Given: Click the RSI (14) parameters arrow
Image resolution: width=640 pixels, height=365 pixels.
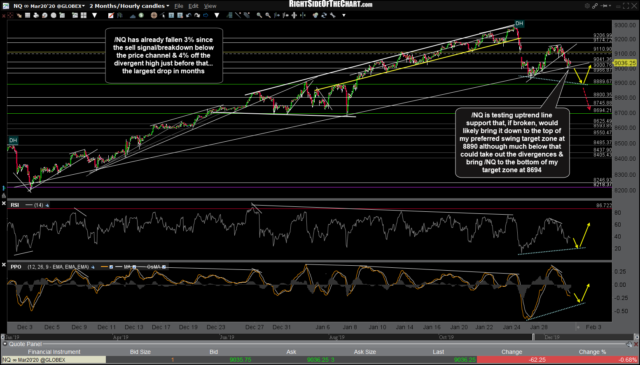Looking at the screenshot, I should click(x=47, y=205).
